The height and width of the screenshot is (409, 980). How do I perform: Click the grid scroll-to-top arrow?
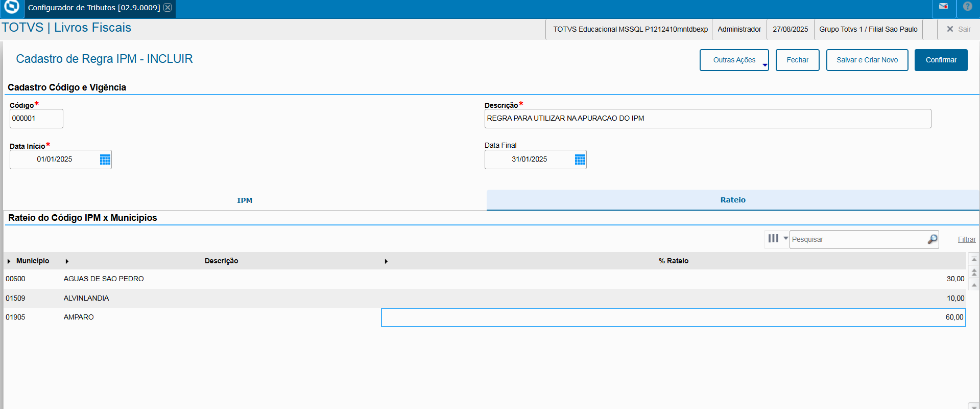pyautogui.click(x=974, y=259)
